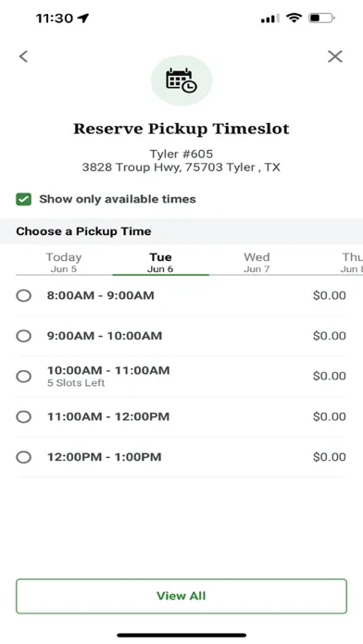Open the Wed Jun 7 tab
This screenshot has height=644, width=363.
point(257,262)
